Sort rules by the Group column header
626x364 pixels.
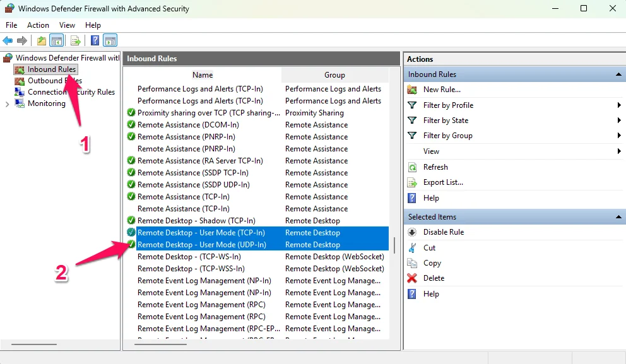pyautogui.click(x=334, y=75)
